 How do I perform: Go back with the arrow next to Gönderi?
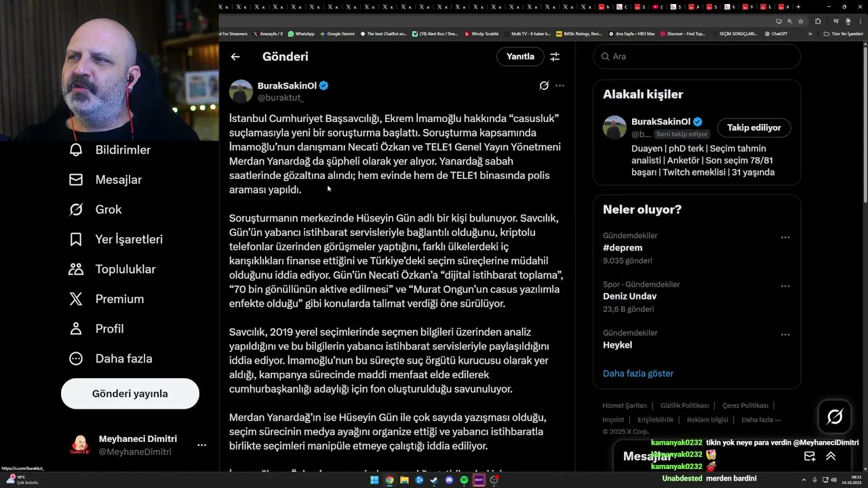click(235, 57)
